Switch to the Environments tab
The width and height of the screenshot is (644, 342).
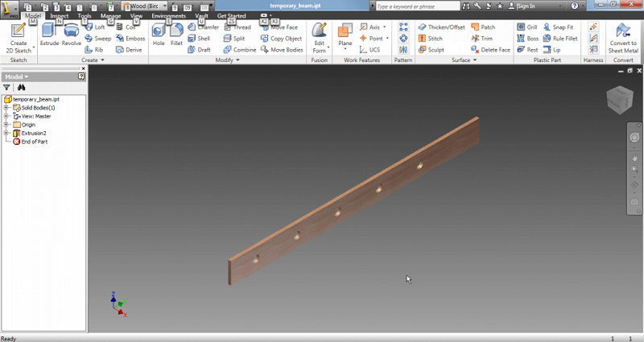pos(168,16)
